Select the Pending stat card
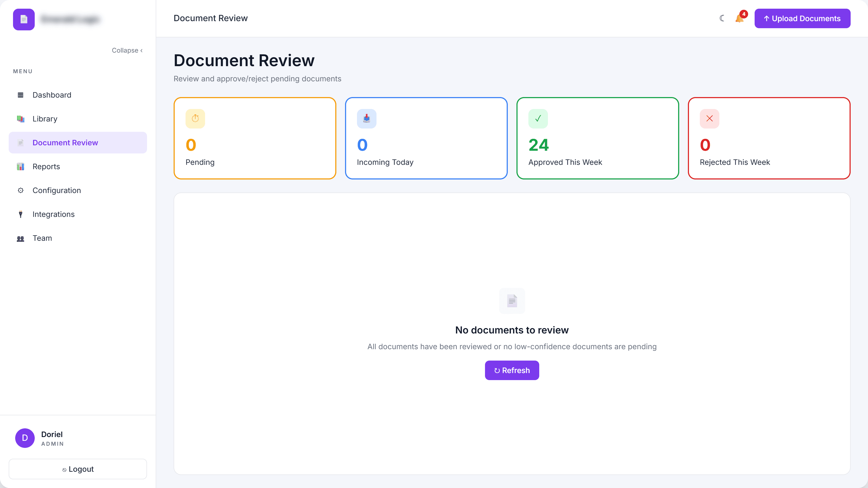 point(255,139)
